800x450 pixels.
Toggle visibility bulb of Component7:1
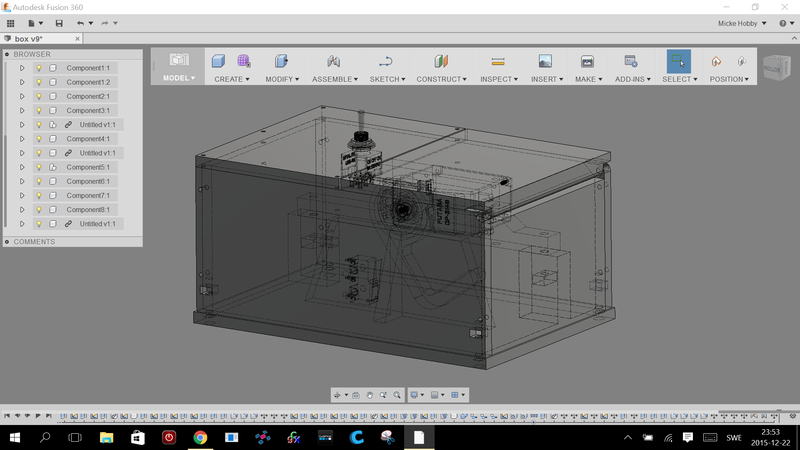pyautogui.click(x=39, y=195)
